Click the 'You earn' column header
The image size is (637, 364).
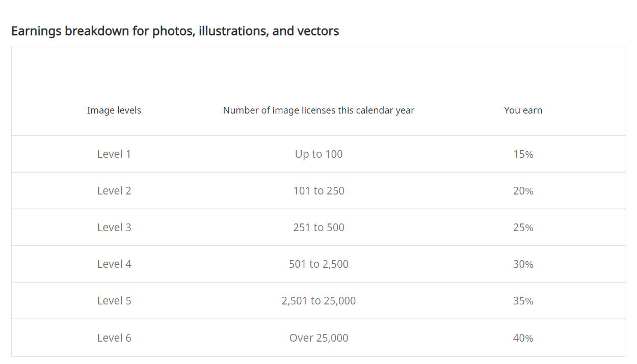click(x=523, y=110)
